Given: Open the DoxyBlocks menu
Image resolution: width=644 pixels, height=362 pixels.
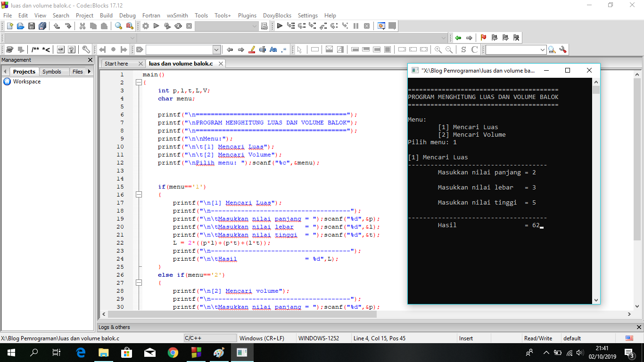Looking at the screenshot, I should pos(277,16).
